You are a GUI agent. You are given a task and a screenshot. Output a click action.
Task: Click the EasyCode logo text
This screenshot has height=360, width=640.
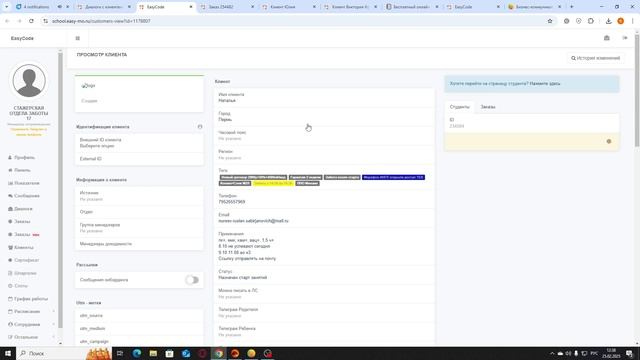22,38
